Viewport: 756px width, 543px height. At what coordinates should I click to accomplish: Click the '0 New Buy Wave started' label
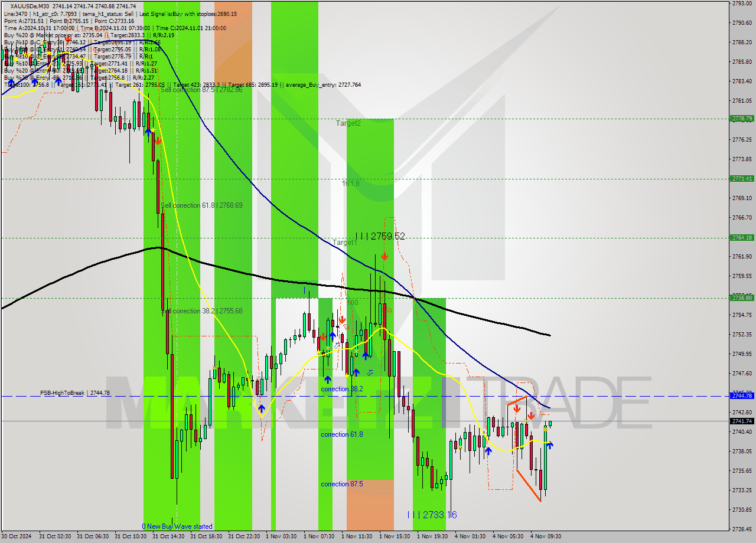[x=177, y=526]
